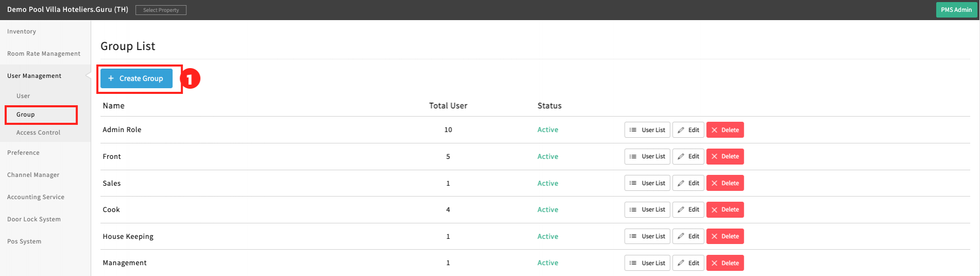Collapse the User Management section
The image size is (980, 276).
tap(34, 76)
